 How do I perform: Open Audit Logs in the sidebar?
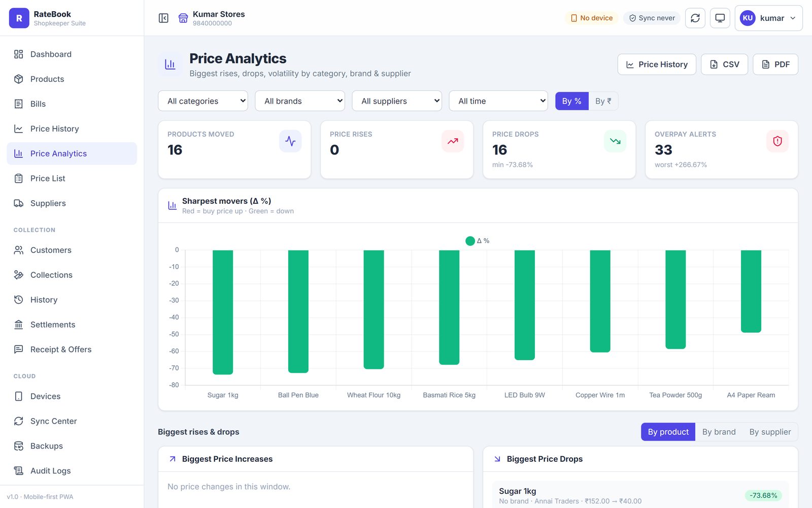pyautogui.click(x=72, y=471)
